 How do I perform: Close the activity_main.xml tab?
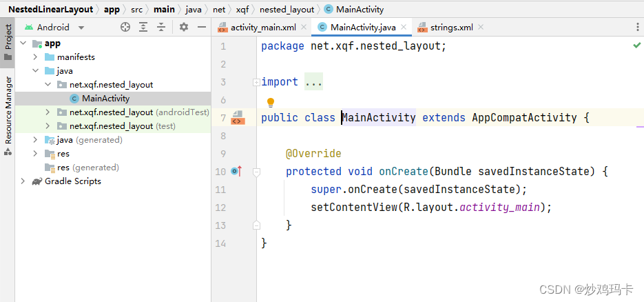coord(304,27)
